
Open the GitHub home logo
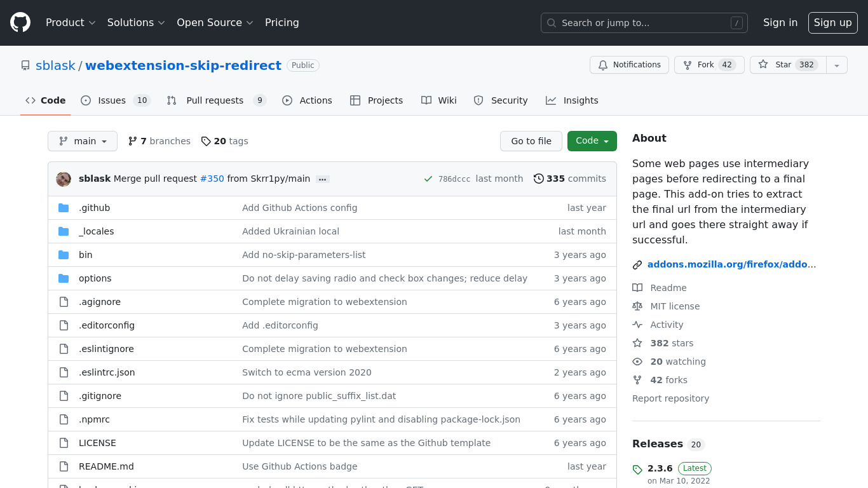tap(20, 23)
